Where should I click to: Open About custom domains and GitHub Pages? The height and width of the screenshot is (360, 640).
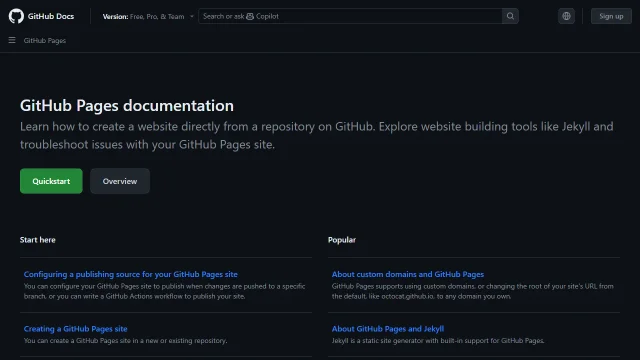coord(408,274)
